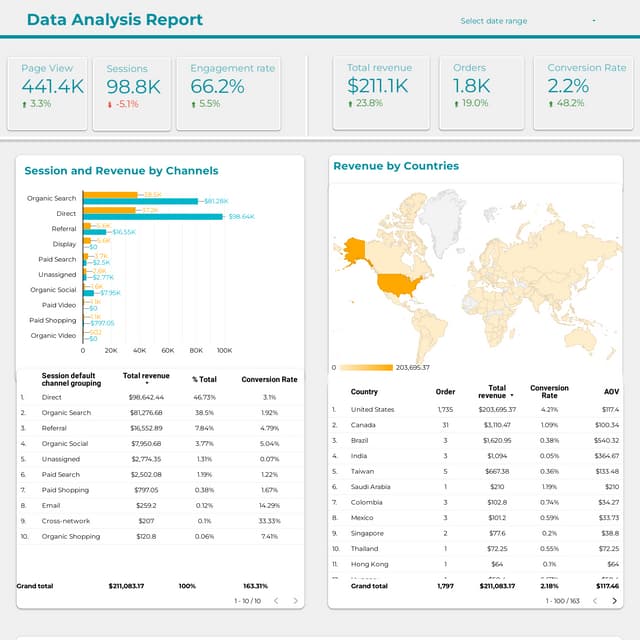The height and width of the screenshot is (640, 640).
Task: Go to next page in channels table
Action: click(295, 600)
